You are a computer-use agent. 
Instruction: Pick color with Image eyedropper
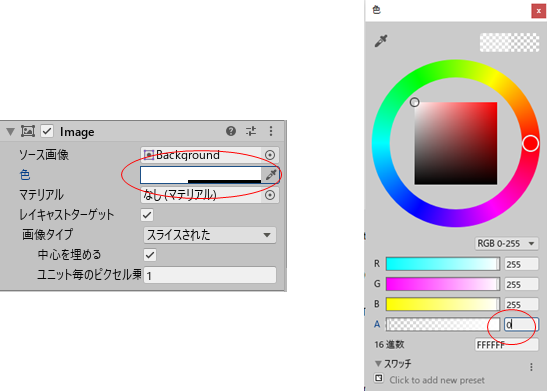tap(271, 175)
